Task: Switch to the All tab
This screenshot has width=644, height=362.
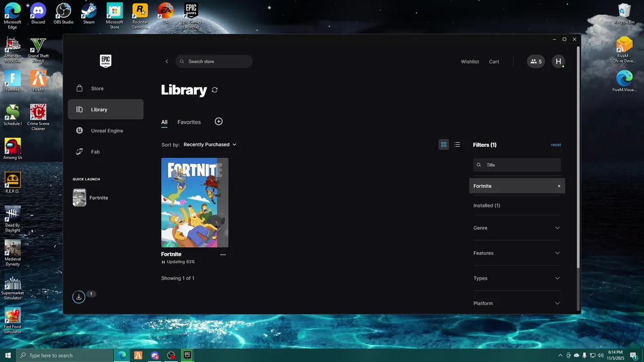Action: pos(165,122)
